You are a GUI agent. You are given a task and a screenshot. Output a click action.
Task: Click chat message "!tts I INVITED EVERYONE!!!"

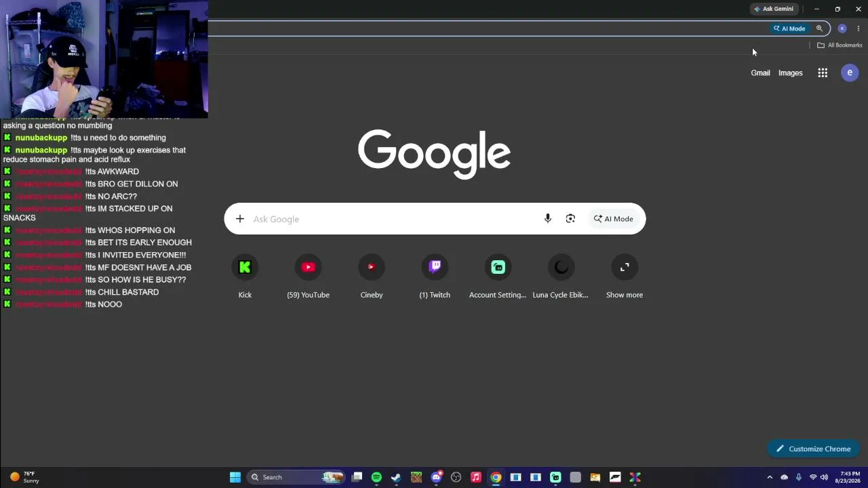136,255
